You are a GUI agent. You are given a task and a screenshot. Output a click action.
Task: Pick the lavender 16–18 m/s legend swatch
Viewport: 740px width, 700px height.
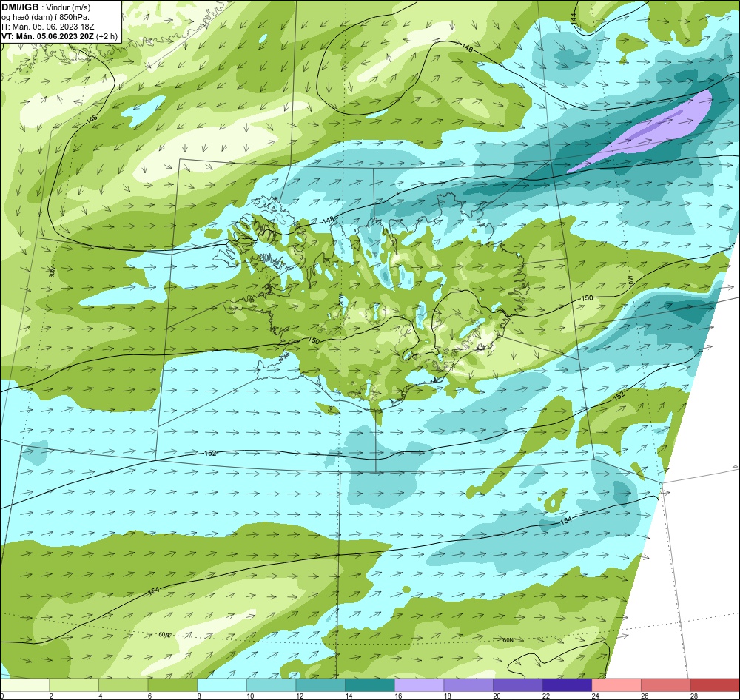pos(419,684)
